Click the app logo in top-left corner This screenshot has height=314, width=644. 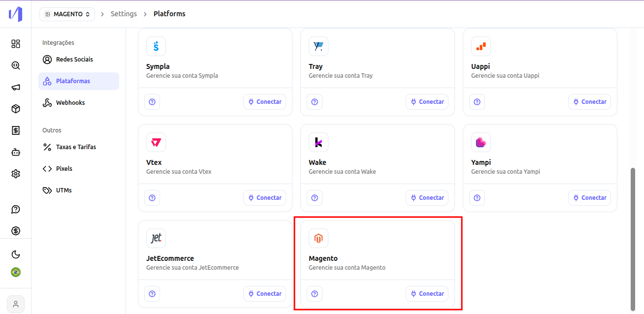tap(16, 14)
